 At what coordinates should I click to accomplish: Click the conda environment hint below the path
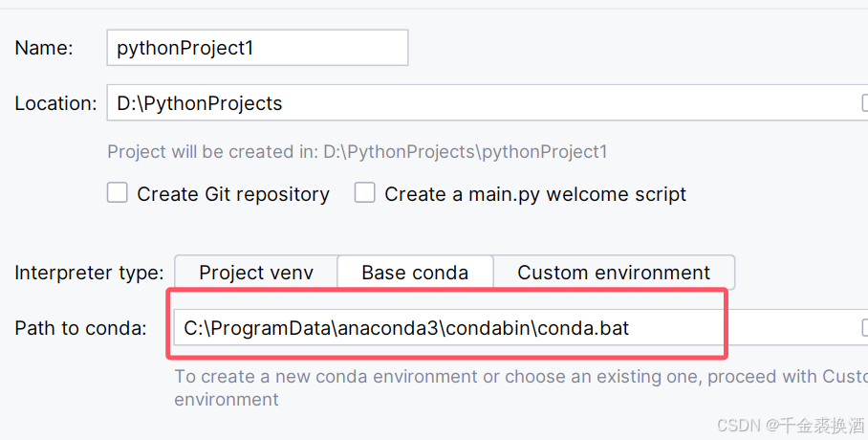tap(516, 377)
